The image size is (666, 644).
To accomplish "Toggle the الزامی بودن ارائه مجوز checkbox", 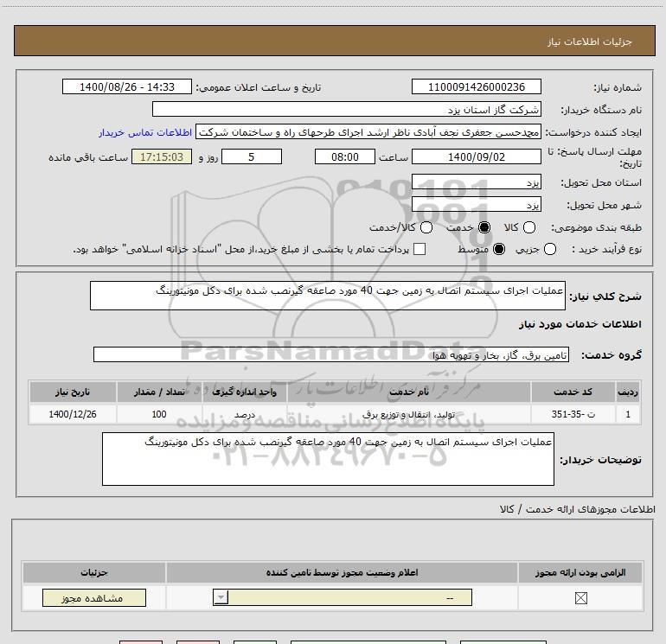I will pos(580,598).
